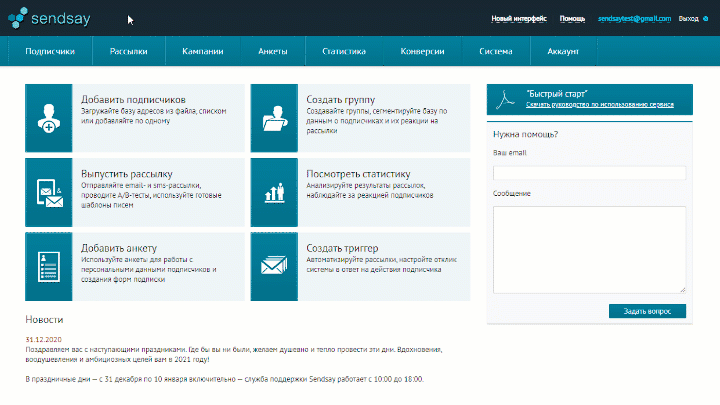This screenshot has height=405, width=720.
Task: Click the create trigger envelopes icon
Action: [x=274, y=266]
